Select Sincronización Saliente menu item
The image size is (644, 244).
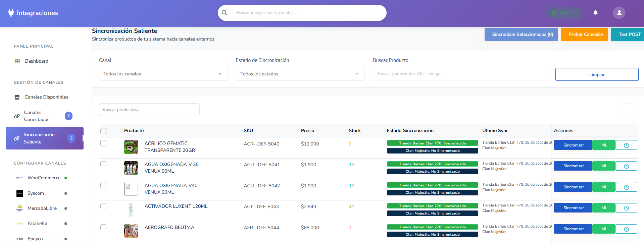coord(45,138)
